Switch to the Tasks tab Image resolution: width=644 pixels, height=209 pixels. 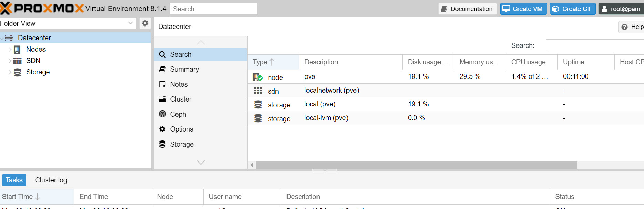14,180
